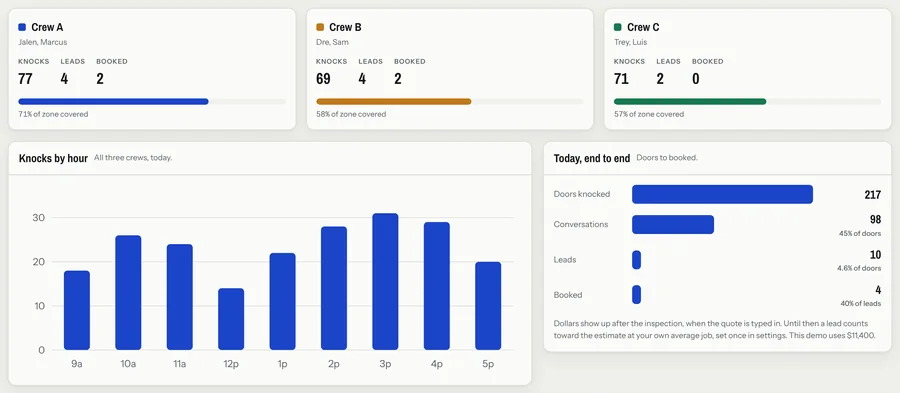Screen dimensions: 900x393
Task: Click the 4p bar in chart
Action: coord(437,286)
